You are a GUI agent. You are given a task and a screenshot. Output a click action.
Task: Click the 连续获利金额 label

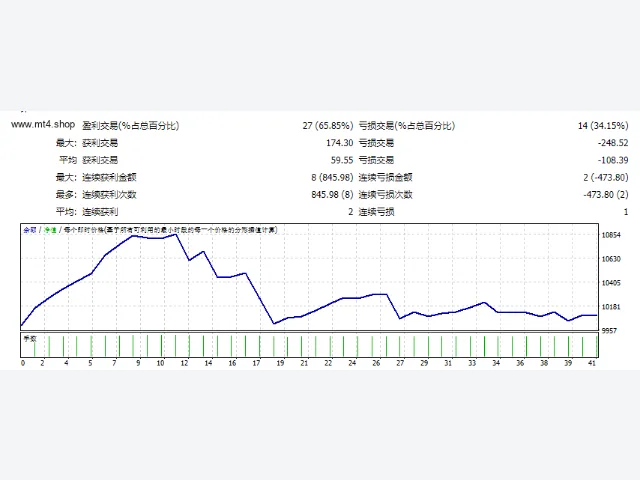point(109,177)
